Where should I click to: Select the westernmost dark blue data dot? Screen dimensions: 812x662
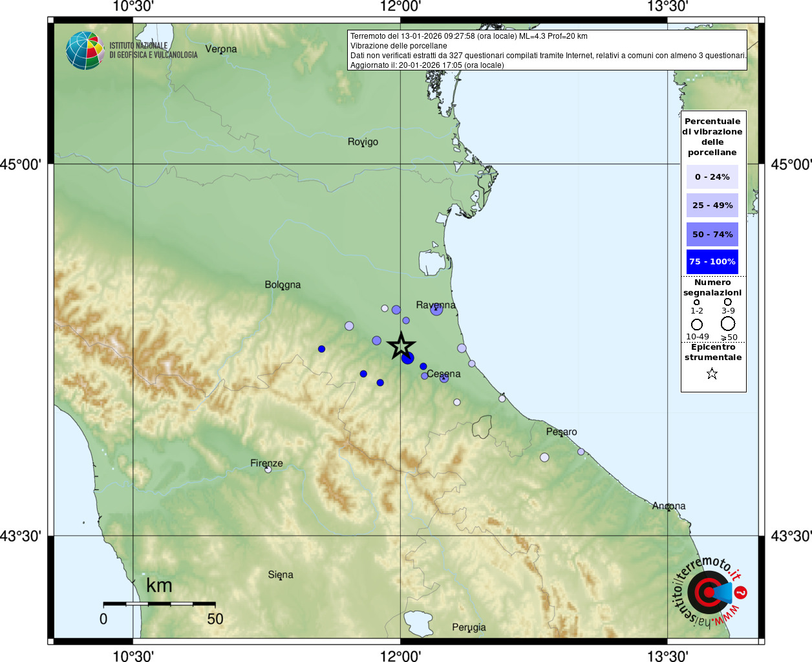321,349
